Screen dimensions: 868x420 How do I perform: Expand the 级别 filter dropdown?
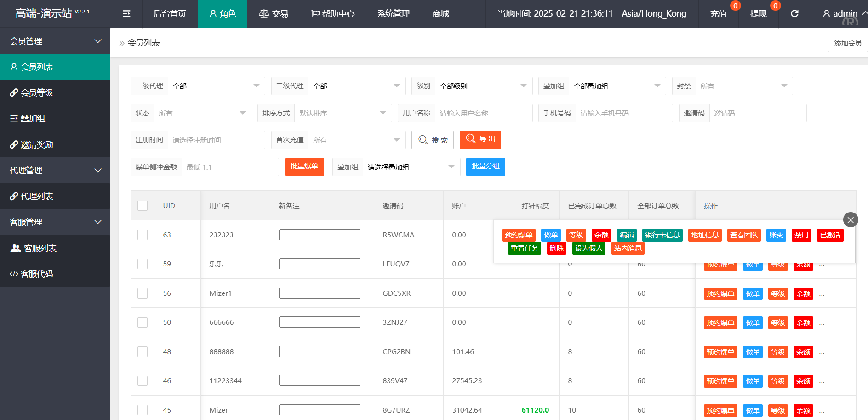click(483, 86)
